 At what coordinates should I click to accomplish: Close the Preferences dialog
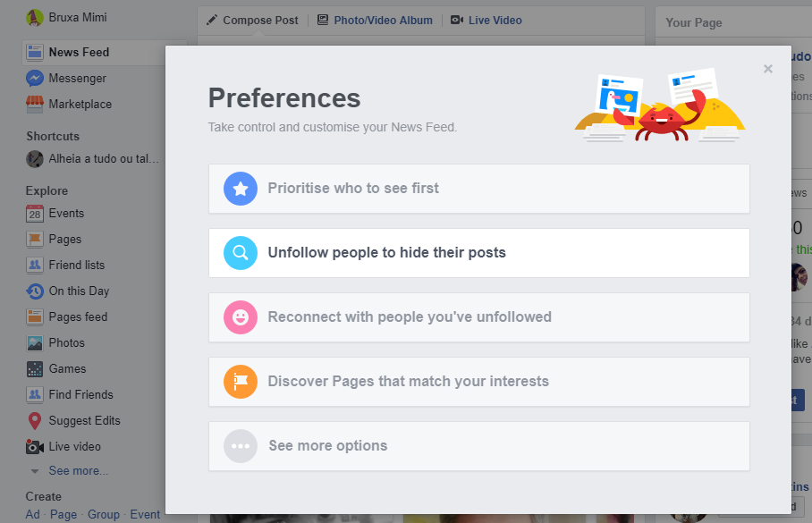(767, 69)
